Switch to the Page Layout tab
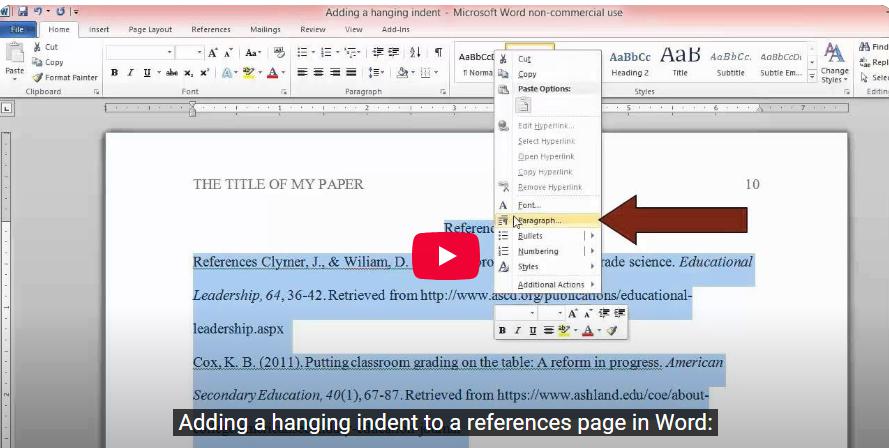 coord(150,29)
